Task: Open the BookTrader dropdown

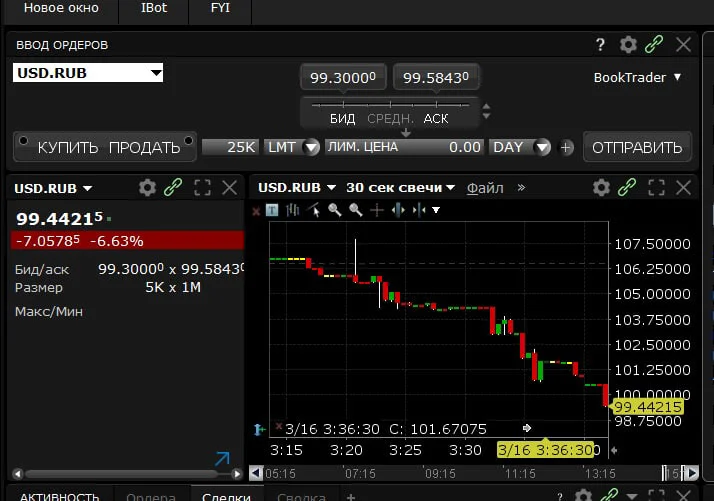Action: [637, 77]
